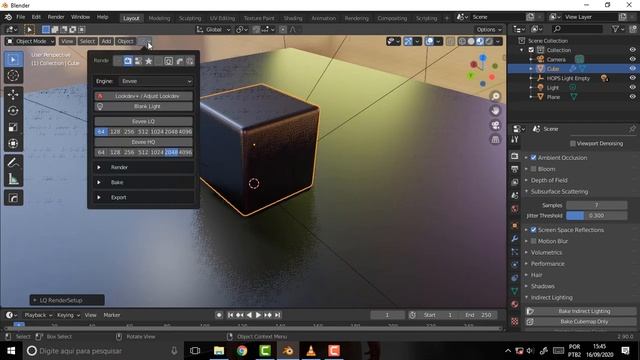
Task: Disable Screen Space Reflections checkbox
Action: pyautogui.click(x=533, y=230)
